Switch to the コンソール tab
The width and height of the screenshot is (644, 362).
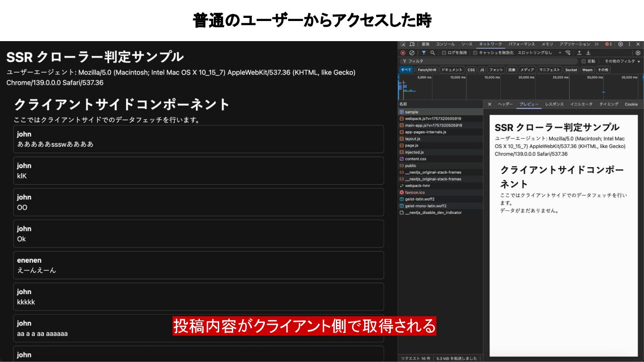coord(445,44)
